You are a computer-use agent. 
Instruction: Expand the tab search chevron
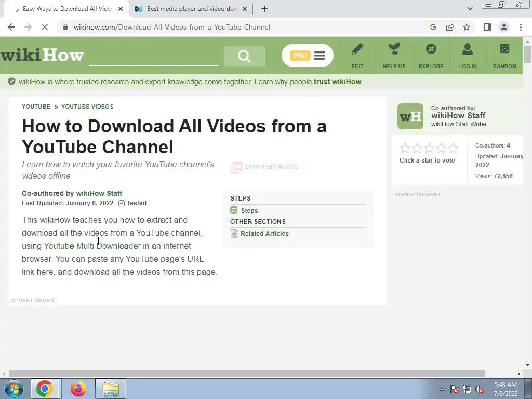tap(470, 9)
